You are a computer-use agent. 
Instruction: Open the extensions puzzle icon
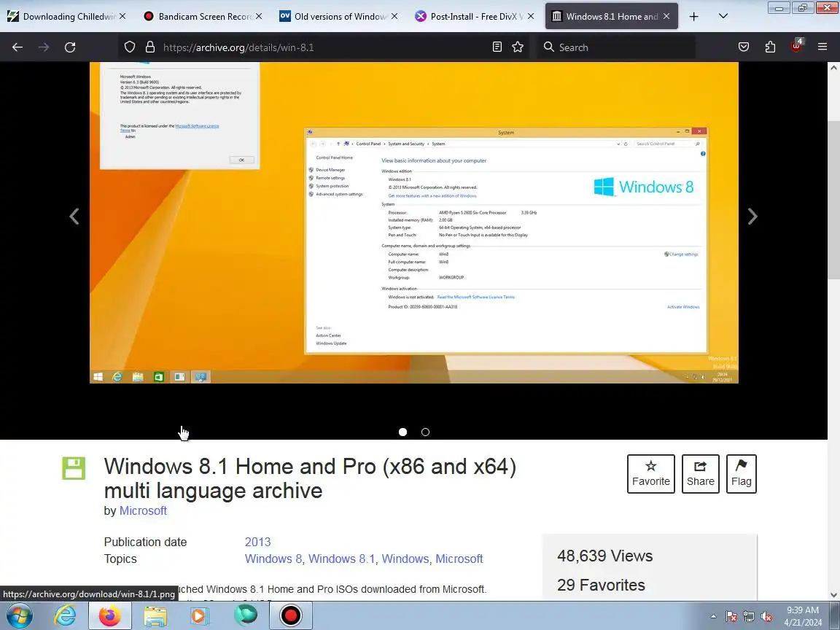pos(770,47)
